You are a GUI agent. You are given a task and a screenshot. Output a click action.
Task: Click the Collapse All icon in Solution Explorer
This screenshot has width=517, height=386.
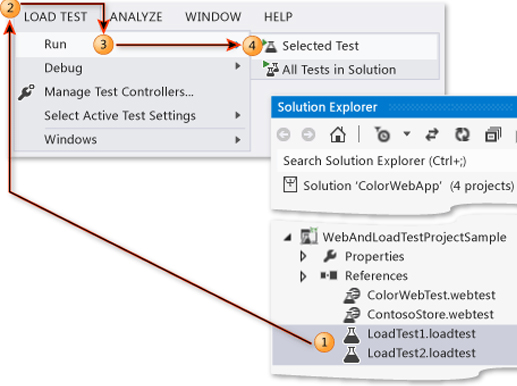(493, 135)
